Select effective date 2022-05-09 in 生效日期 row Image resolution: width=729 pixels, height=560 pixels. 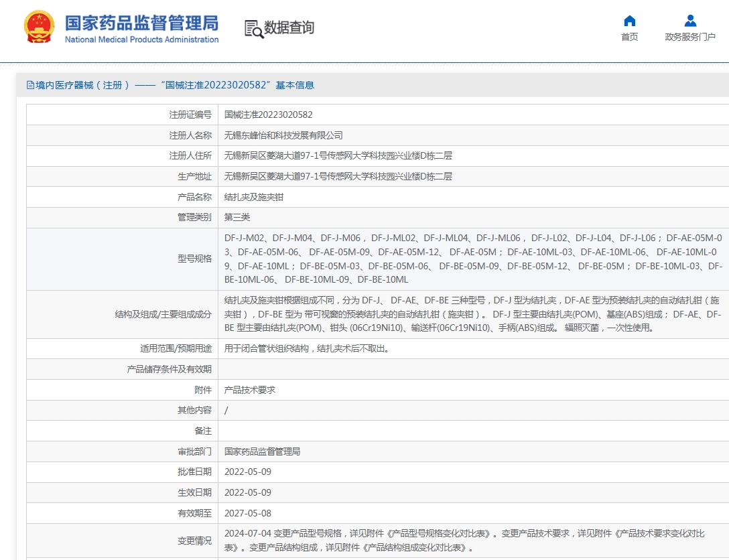pyautogui.click(x=248, y=492)
